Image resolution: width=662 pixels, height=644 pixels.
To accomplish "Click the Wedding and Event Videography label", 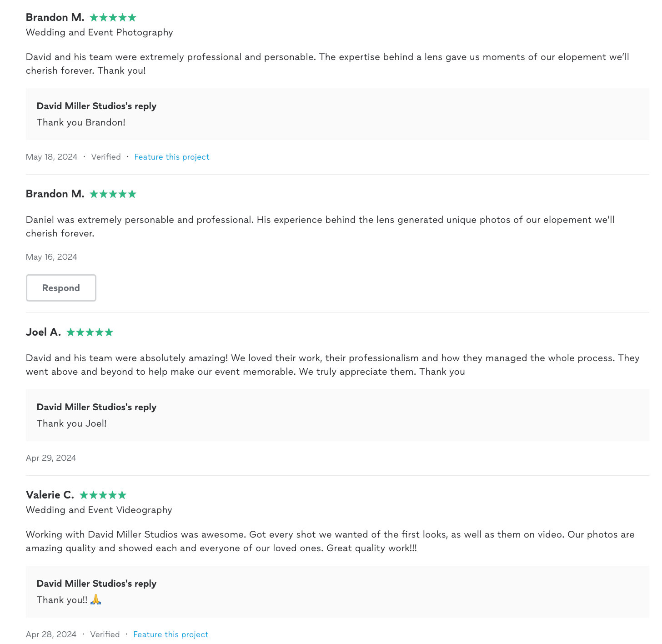I will point(99,510).
